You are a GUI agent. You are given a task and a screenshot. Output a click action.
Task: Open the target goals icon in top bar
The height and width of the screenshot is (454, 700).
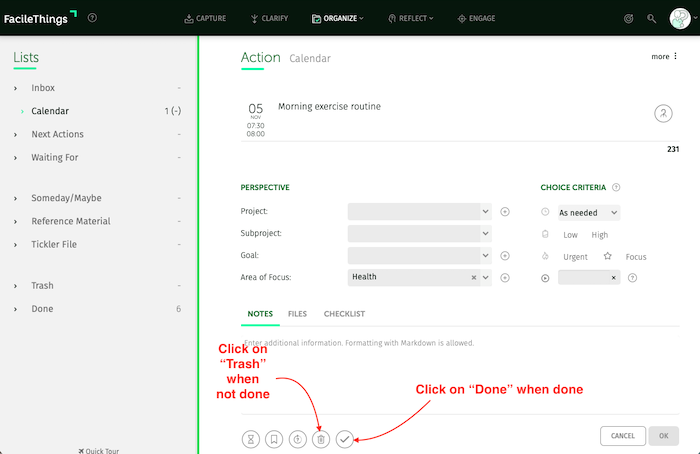coord(628,18)
